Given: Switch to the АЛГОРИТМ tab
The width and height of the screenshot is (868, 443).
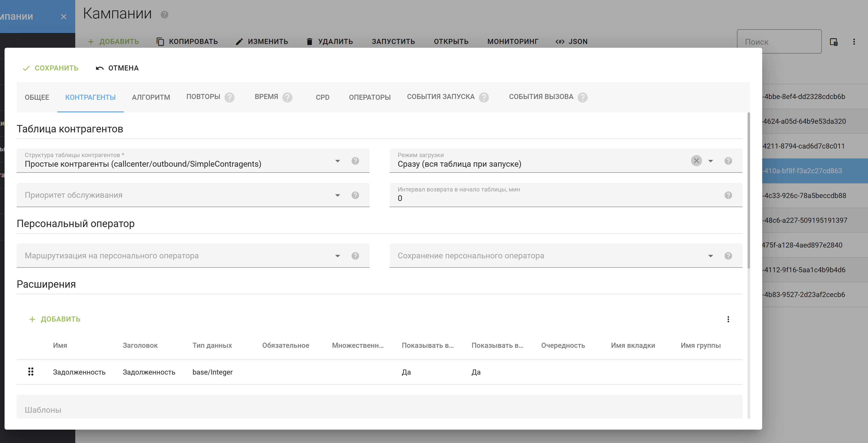Looking at the screenshot, I should click(x=151, y=97).
